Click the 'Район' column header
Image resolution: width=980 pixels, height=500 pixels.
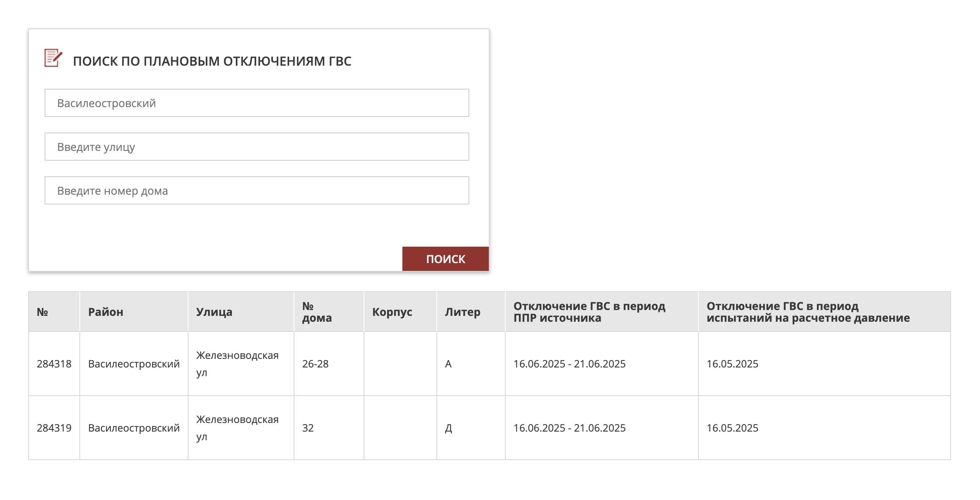106,312
